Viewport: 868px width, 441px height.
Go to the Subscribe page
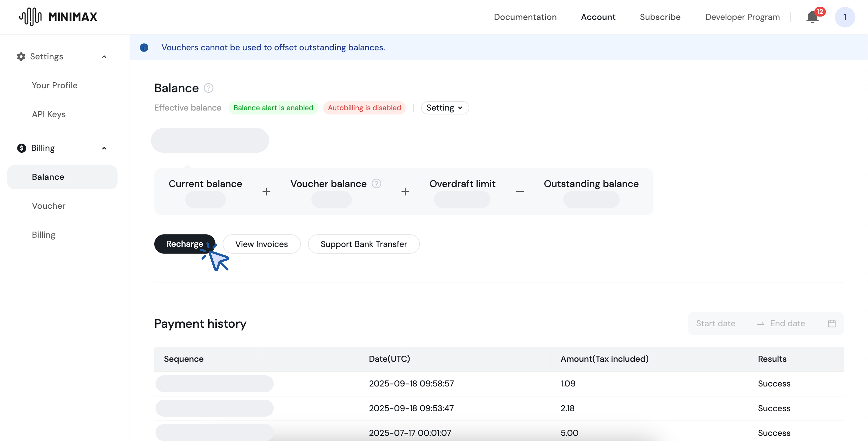click(x=660, y=17)
